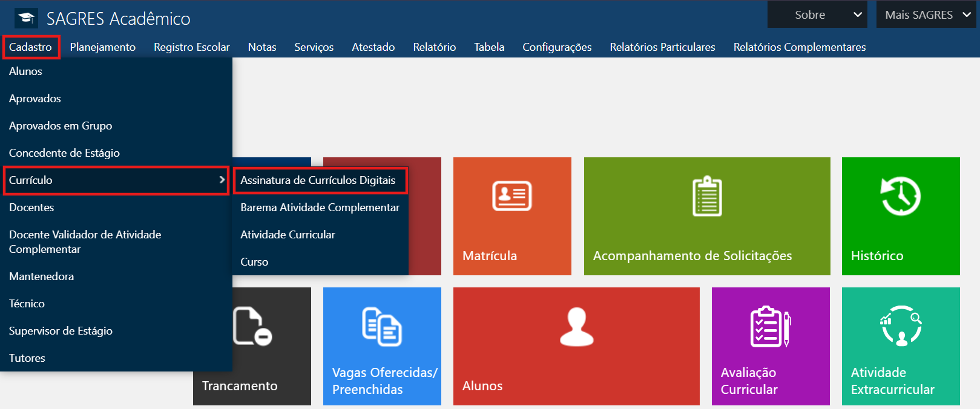Open the Histórico clock history icon
Image resolution: width=980 pixels, height=409 pixels.
pyautogui.click(x=901, y=196)
